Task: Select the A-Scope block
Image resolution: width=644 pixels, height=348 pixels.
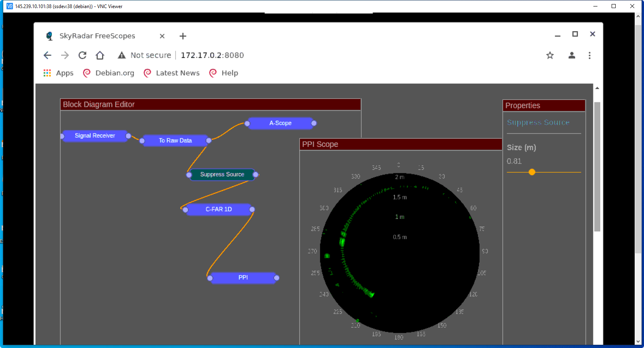Action: pos(280,123)
